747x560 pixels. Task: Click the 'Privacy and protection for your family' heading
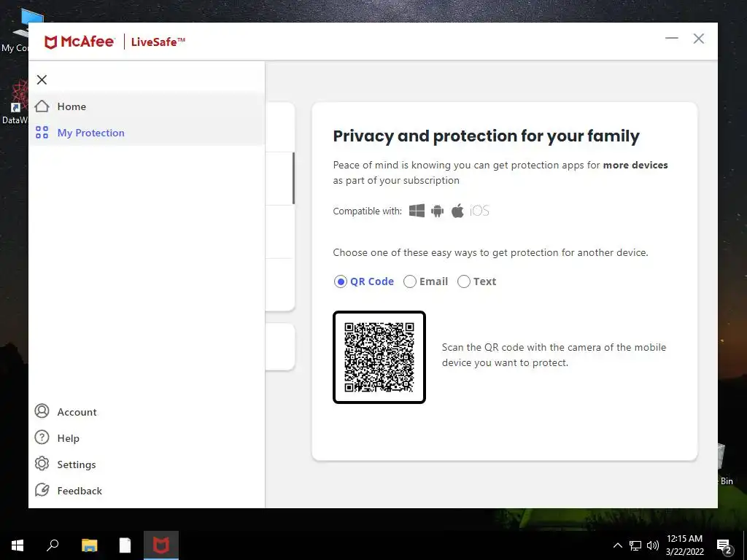coord(486,136)
